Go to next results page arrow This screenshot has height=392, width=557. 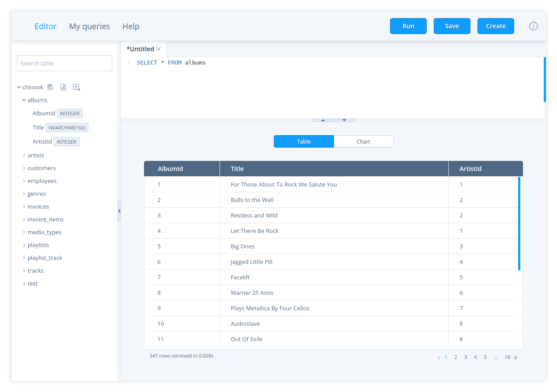515,358
